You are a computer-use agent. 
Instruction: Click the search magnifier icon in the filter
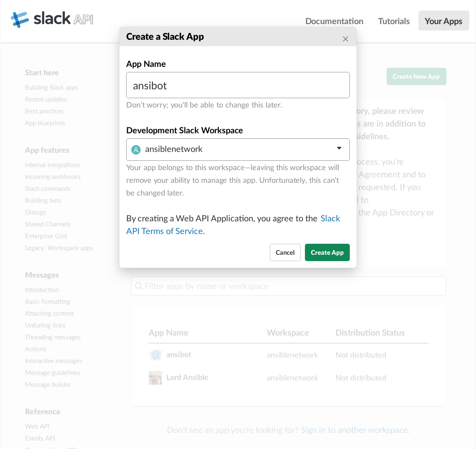tap(138, 286)
